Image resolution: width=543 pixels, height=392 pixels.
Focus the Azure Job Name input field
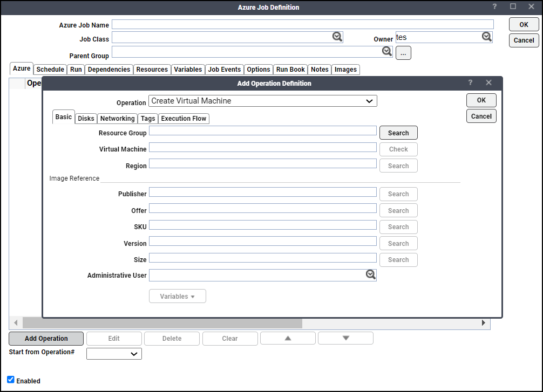pos(303,24)
